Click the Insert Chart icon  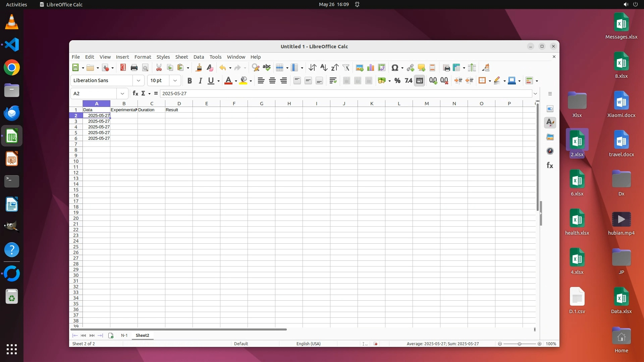coord(371,68)
